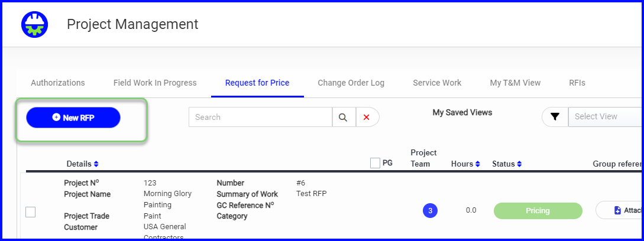
Task: Click into the Search input field
Action: click(260, 117)
